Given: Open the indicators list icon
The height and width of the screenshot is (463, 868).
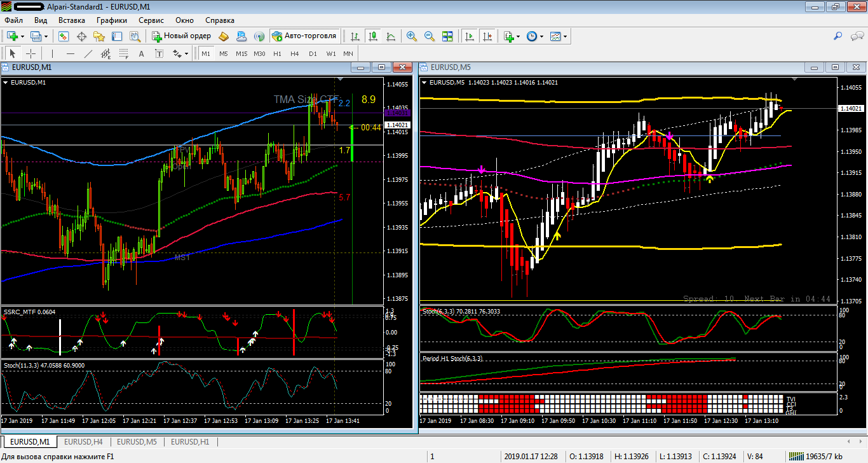Looking at the screenshot, I should point(509,36).
